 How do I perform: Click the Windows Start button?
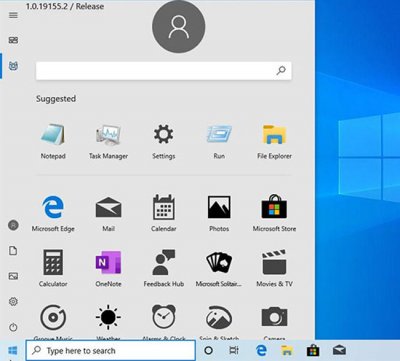pos(13,350)
